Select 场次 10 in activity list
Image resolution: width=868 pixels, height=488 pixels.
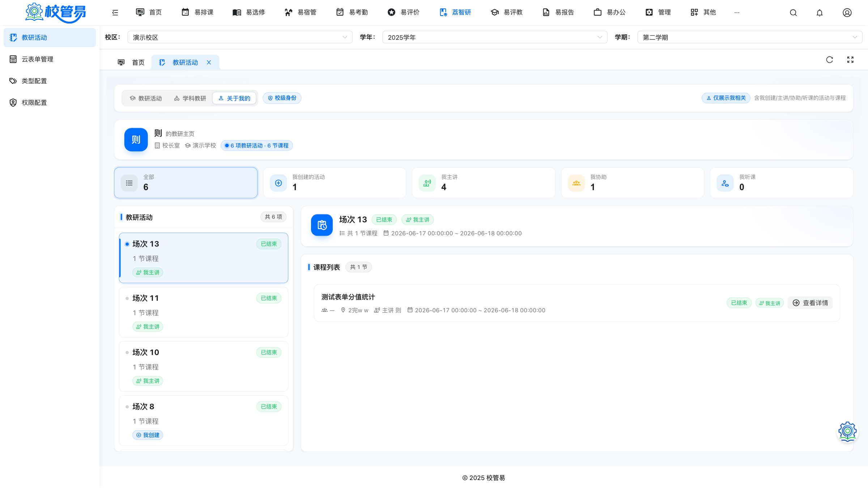(204, 366)
